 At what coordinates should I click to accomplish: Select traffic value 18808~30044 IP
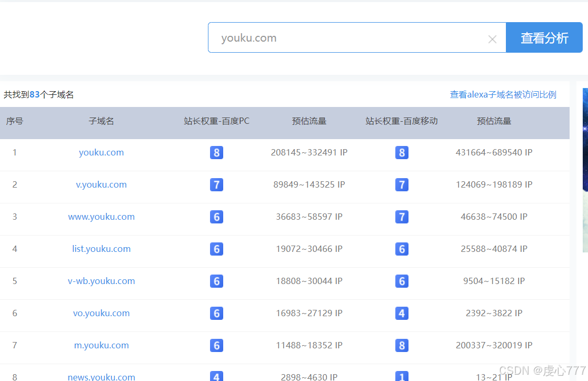coord(309,281)
